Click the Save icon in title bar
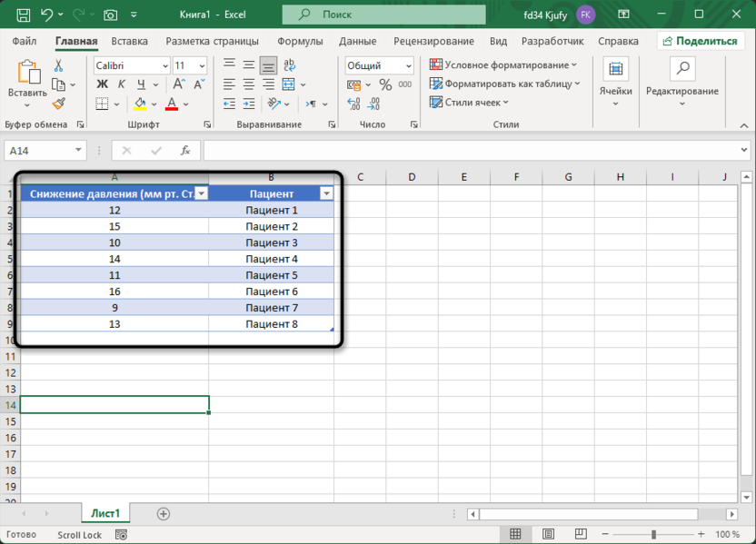The height and width of the screenshot is (544, 756). point(23,15)
